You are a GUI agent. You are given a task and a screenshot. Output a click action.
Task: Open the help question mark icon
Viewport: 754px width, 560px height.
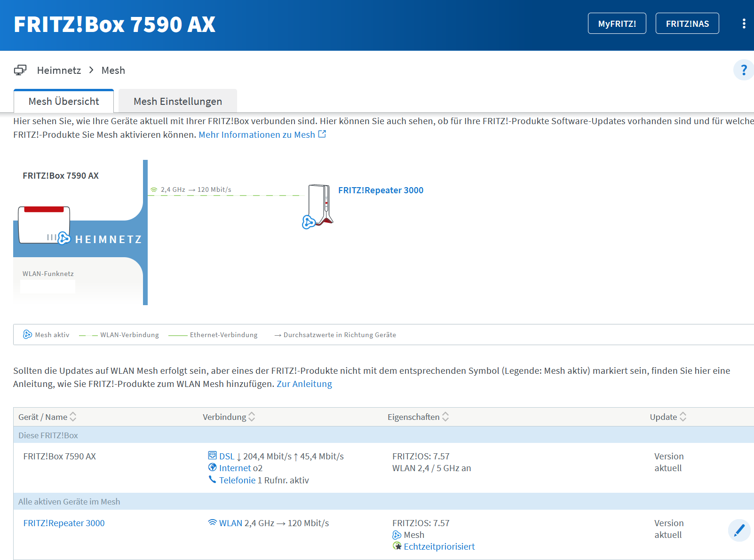coord(744,70)
